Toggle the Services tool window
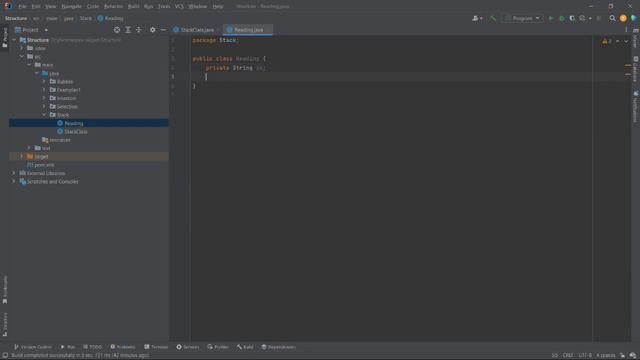Screen dimensions: 640x360 click(188, 347)
